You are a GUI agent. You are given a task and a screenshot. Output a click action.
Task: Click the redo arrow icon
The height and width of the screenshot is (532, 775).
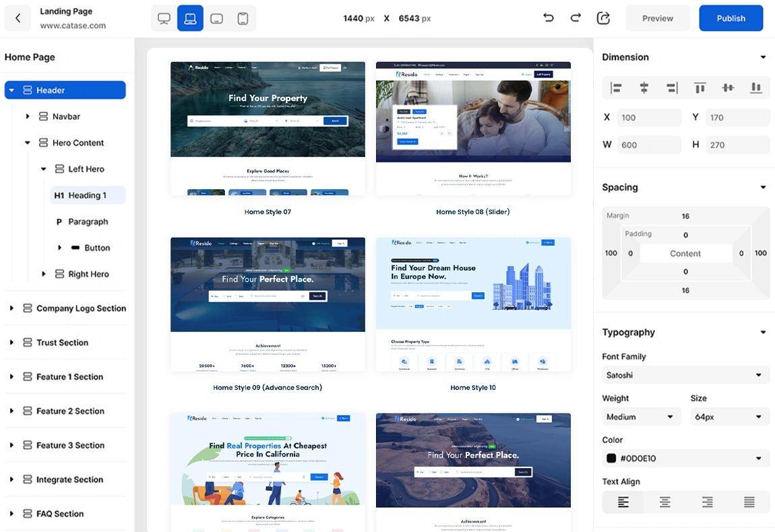pos(576,18)
